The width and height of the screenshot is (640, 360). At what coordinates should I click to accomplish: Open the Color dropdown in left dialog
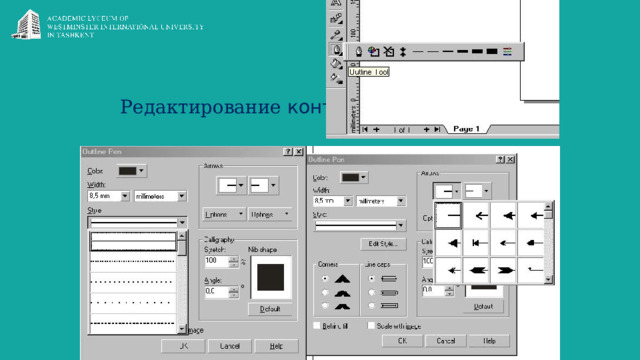(131, 171)
